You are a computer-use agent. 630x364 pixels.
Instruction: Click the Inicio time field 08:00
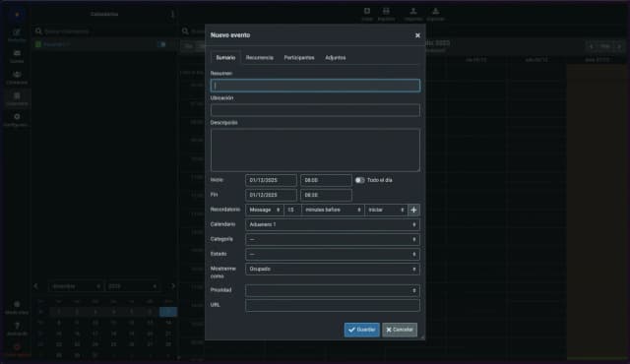[326, 180]
